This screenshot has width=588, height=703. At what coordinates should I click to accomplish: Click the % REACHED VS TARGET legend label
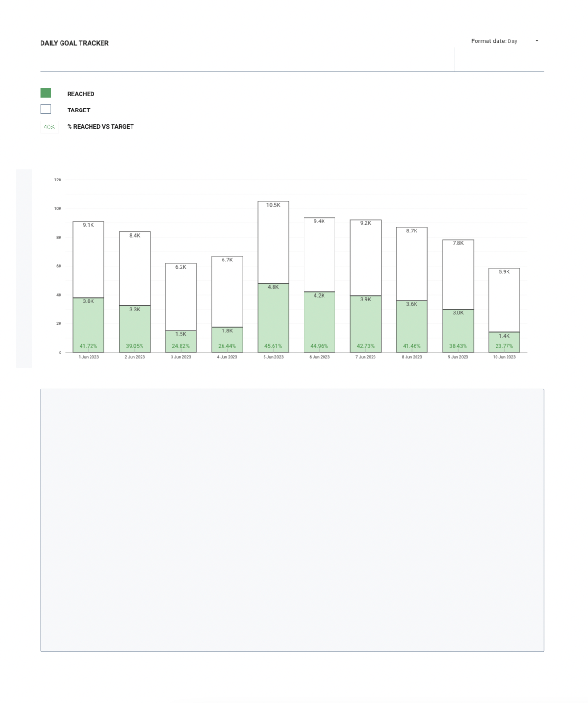pos(101,127)
